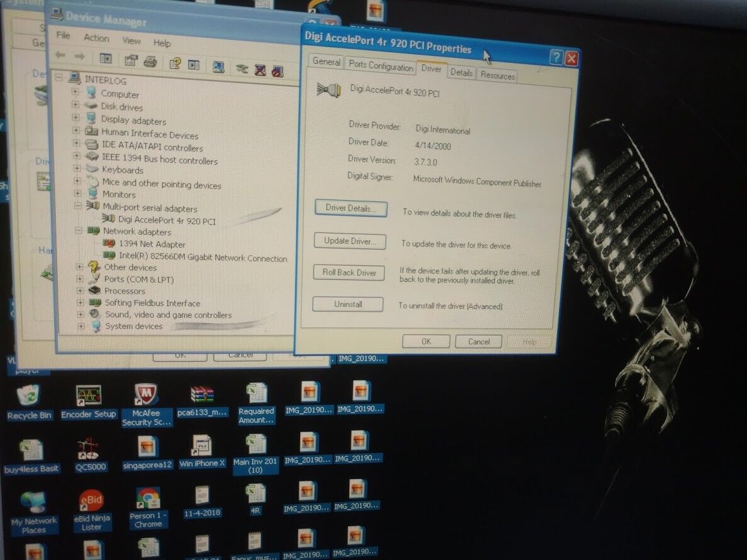Open the Help menu in Device Manager
This screenshot has width=747, height=560.
click(162, 43)
